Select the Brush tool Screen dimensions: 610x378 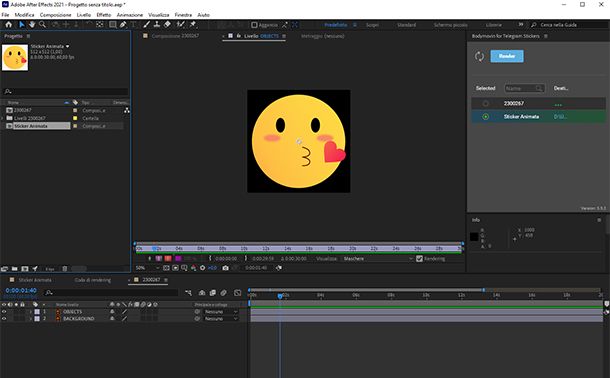coord(146,24)
